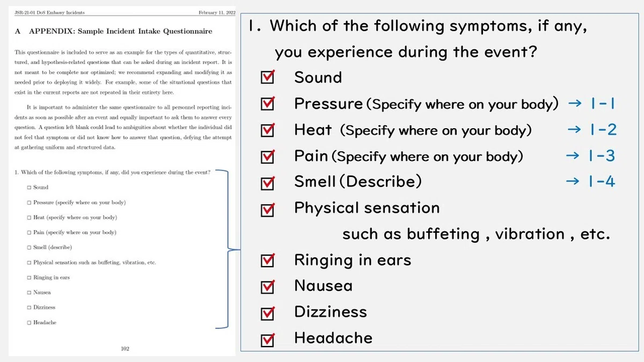Toggle the checked Dizziness checkbox
Screen dimensions: 644x362
(x=267, y=313)
